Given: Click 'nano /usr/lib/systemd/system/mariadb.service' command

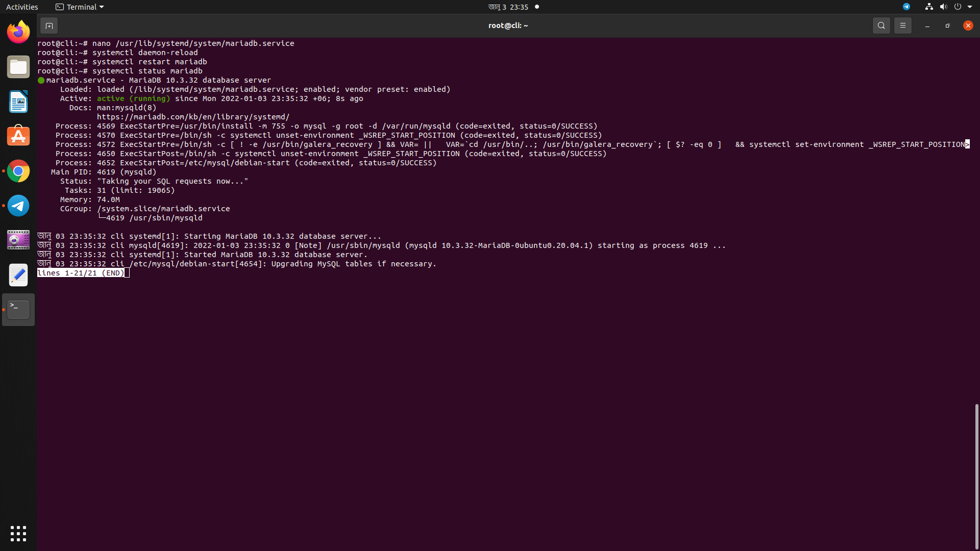Looking at the screenshot, I should click(x=193, y=43).
